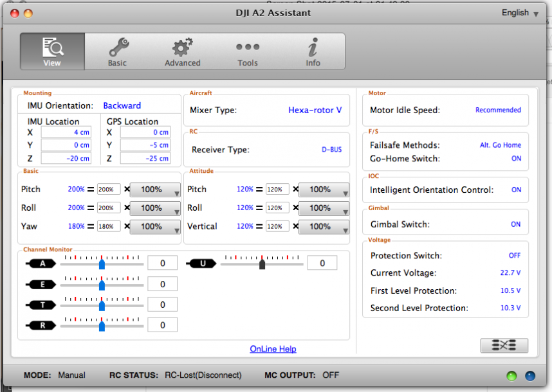Open Attitude Pitch 100% multiplier dropdown

tap(324, 190)
